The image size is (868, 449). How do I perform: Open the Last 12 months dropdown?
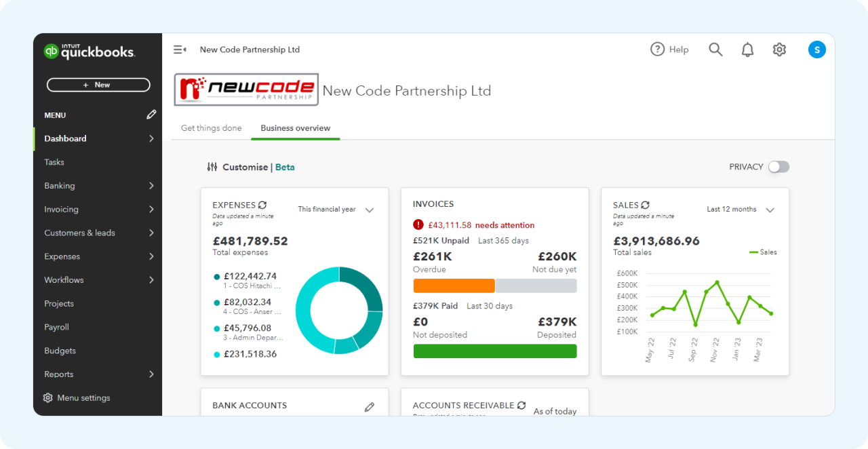(x=741, y=210)
